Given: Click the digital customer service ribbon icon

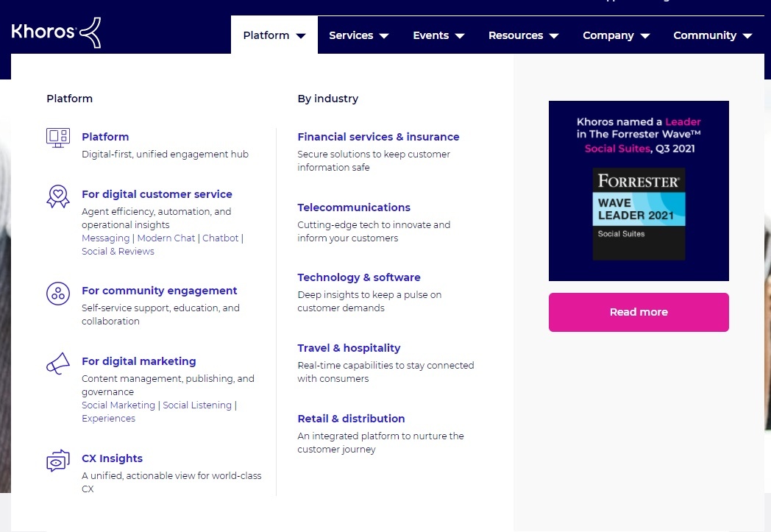Looking at the screenshot, I should click(58, 196).
